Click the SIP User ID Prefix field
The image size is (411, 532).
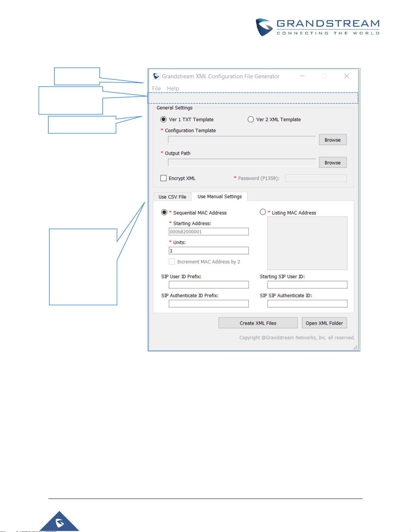click(209, 285)
